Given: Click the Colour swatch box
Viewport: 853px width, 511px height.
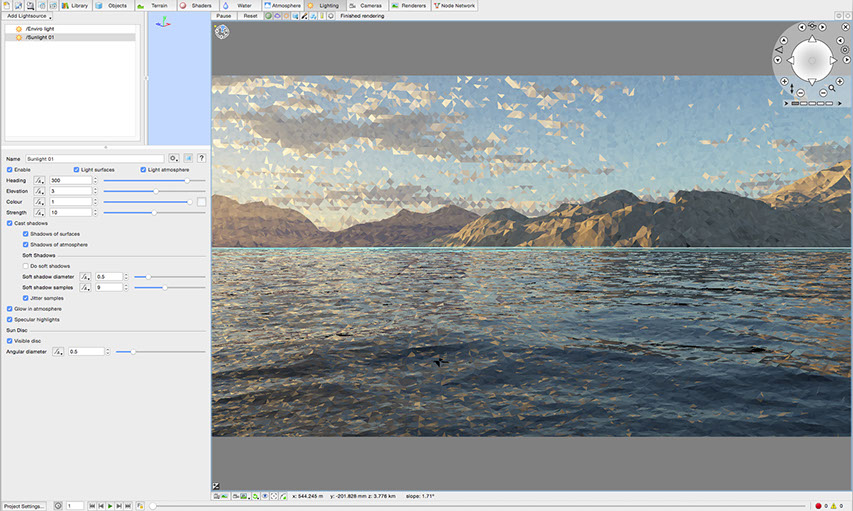Looking at the screenshot, I should click(x=201, y=202).
